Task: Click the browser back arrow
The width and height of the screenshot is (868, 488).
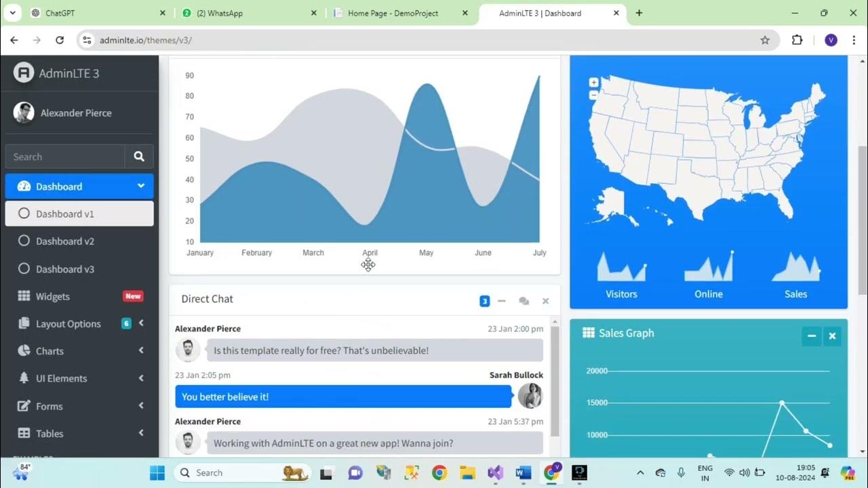Action: coord(14,40)
